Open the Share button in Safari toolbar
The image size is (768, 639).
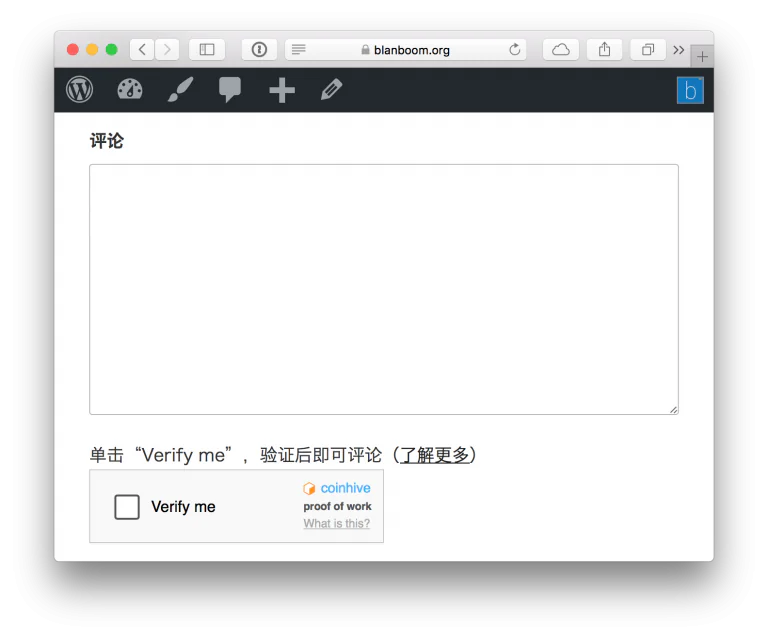click(x=604, y=49)
